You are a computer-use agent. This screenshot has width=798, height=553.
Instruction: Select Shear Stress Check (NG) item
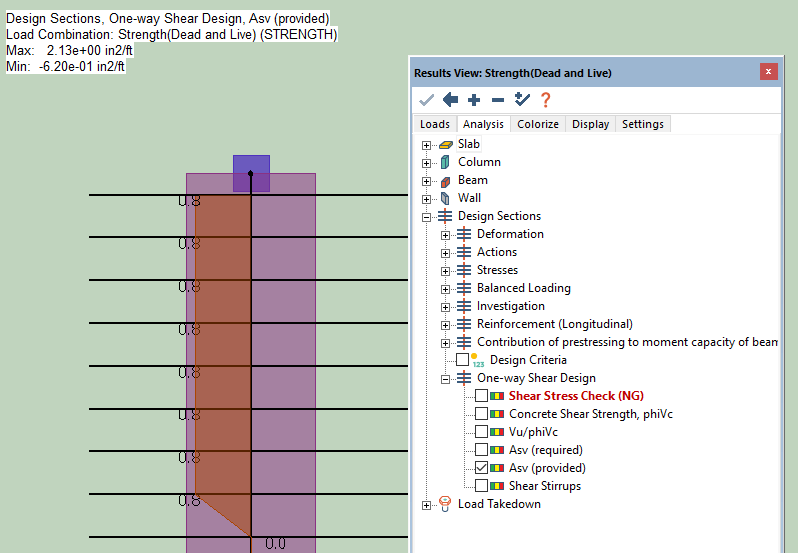coord(576,396)
